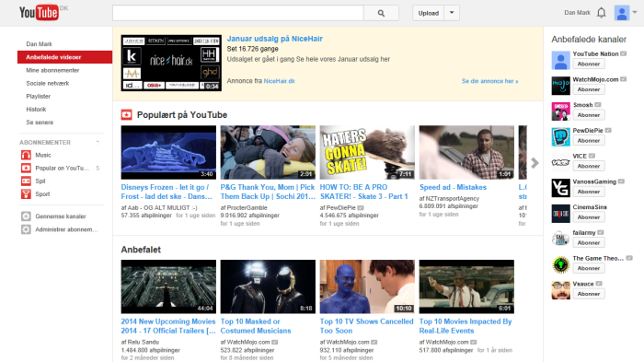Open WatchMojo.com channel avatar
Screen dimensions: 644x362
coord(560,86)
